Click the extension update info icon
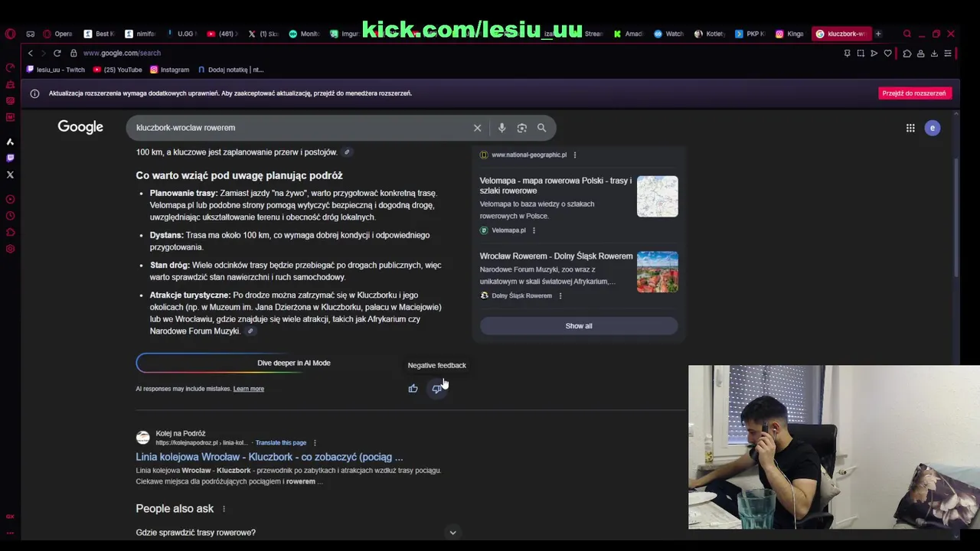Screen dimensions: 980x551 click(34, 93)
